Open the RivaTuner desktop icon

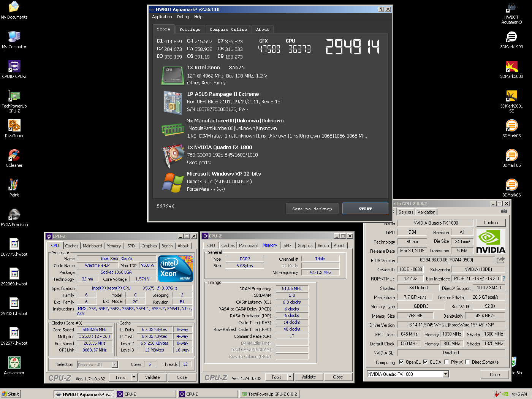pos(14,128)
